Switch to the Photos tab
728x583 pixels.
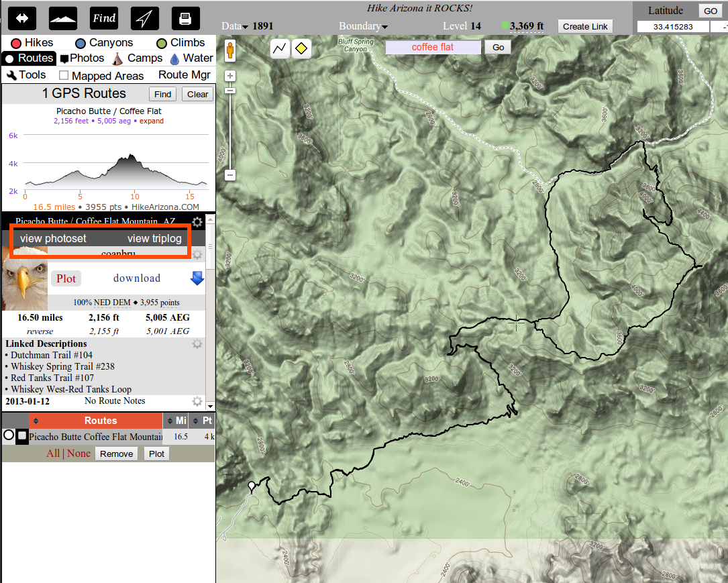point(82,58)
